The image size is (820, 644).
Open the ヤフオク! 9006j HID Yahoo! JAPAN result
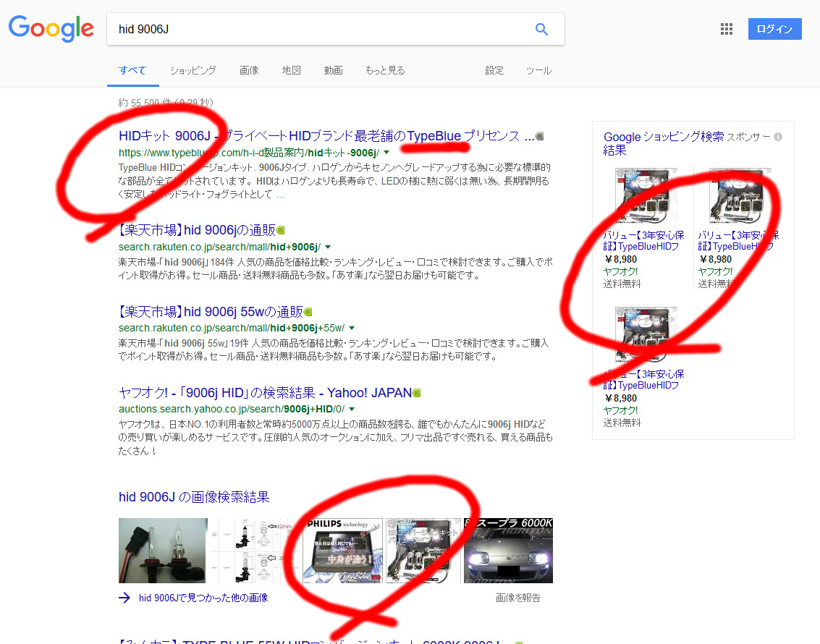click(265, 393)
